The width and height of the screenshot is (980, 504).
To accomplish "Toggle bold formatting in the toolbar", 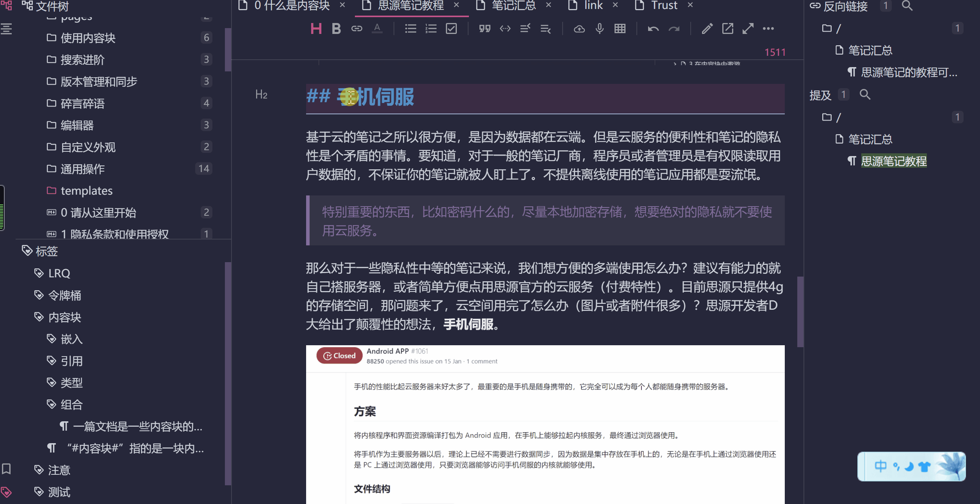I will pos(336,28).
